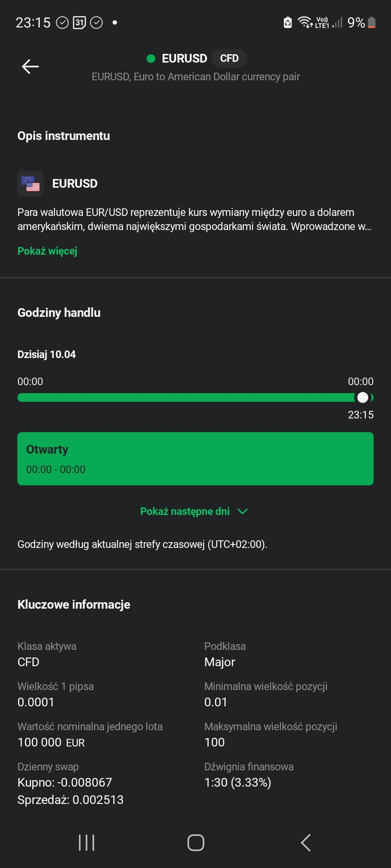Tap the Opis instrumentu section heading
The image size is (391, 868).
pyautogui.click(x=64, y=136)
